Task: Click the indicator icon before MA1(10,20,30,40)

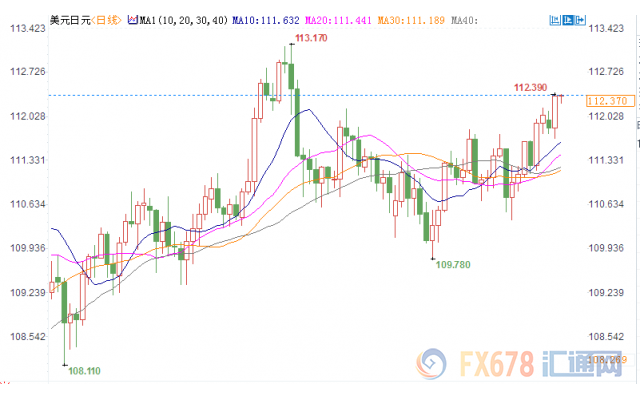Action: pos(133,20)
